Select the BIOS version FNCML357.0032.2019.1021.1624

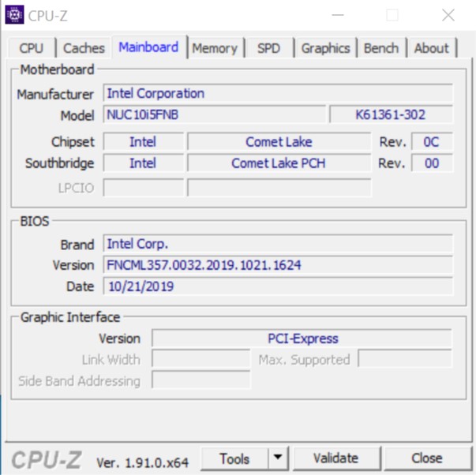pyautogui.click(x=278, y=265)
